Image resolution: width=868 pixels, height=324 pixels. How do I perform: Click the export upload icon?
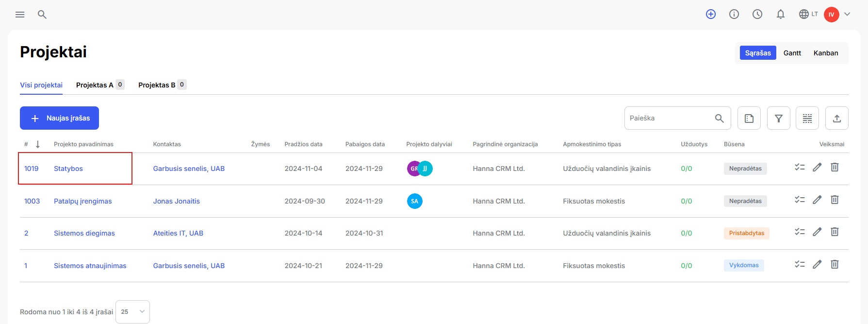837,118
